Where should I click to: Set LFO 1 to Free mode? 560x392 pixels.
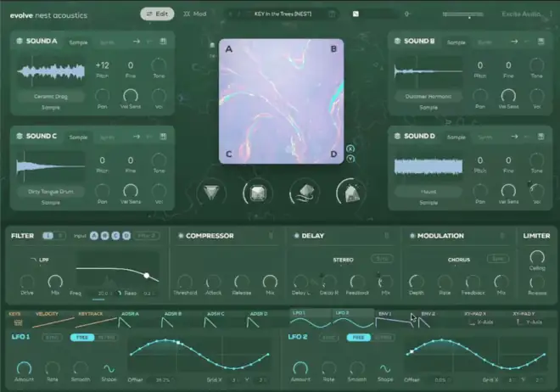tap(82, 338)
